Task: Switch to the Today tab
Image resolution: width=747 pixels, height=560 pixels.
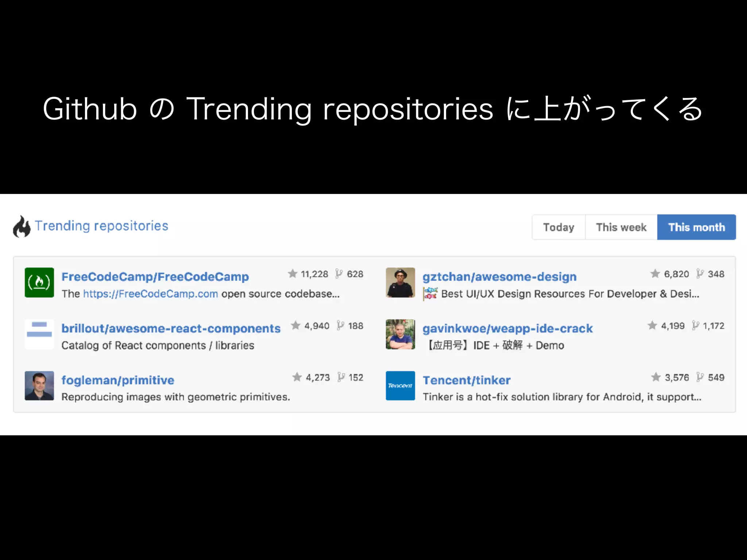Action: 558,227
